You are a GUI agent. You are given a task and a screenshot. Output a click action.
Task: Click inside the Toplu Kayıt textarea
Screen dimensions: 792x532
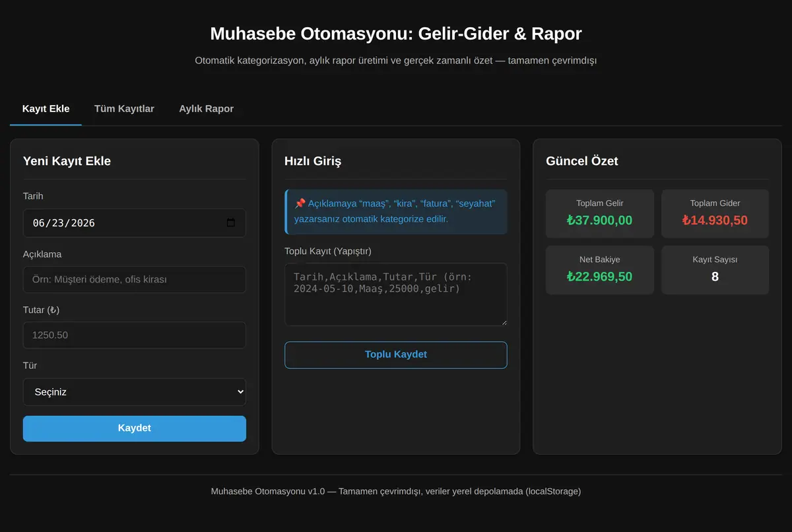[x=396, y=294]
